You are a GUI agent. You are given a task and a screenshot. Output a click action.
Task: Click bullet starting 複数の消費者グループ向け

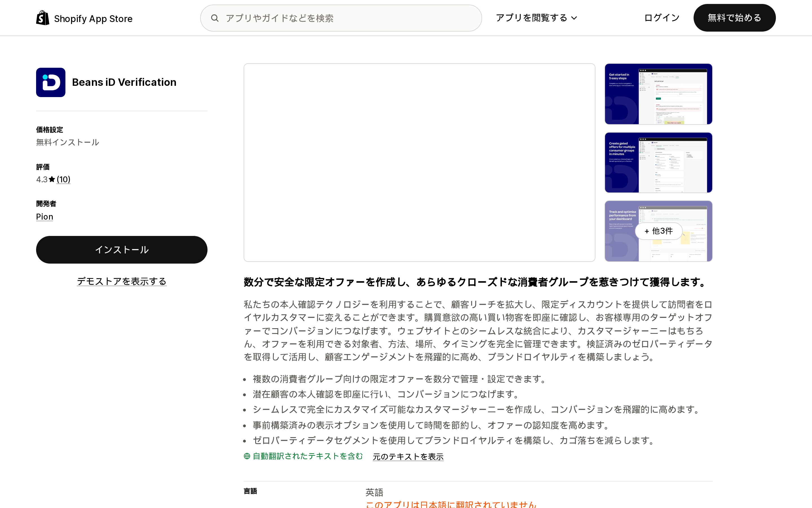pyautogui.click(x=400, y=379)
